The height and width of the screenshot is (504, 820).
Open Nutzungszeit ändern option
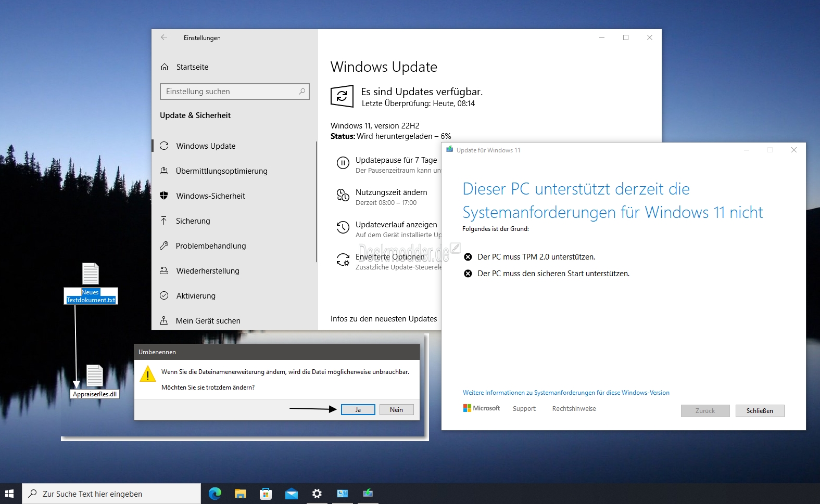(x=392, y=192)
